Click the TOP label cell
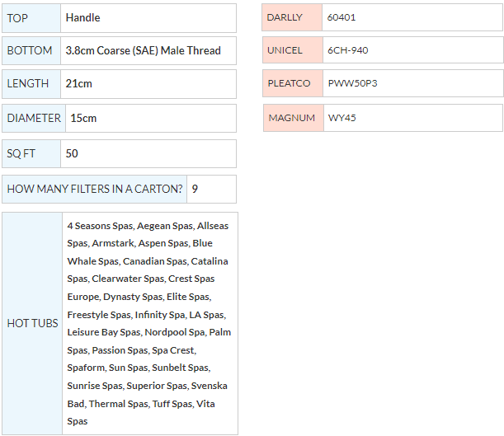This screenshot has width=504, height=436. pyautogui.click(x=31, y=17)
